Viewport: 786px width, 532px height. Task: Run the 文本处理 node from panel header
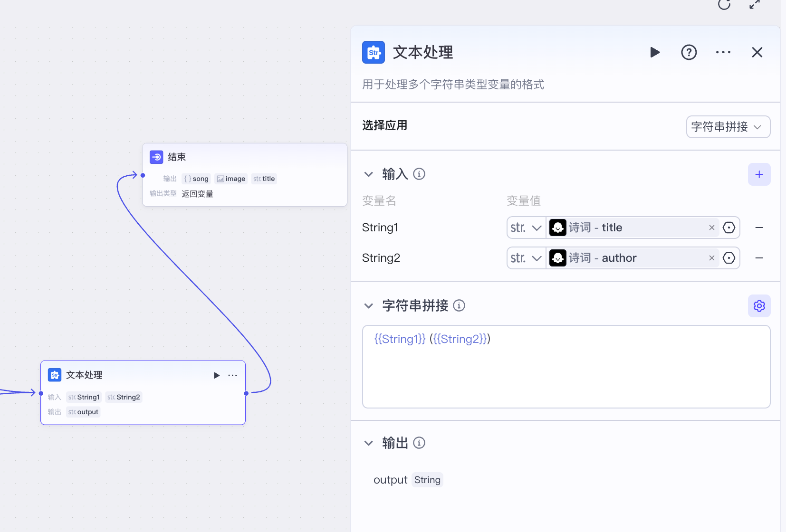[x=655, y=52]
